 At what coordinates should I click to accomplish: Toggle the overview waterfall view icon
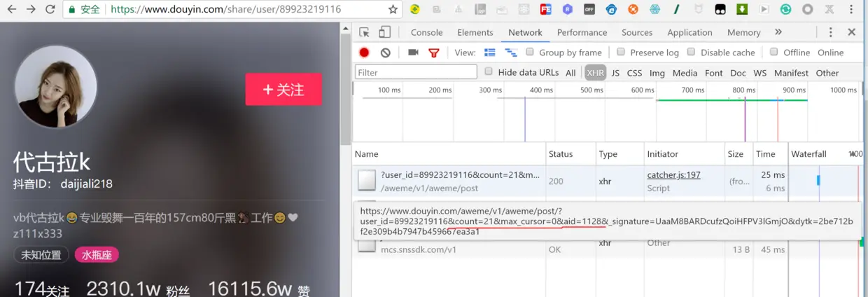point(511,53)
